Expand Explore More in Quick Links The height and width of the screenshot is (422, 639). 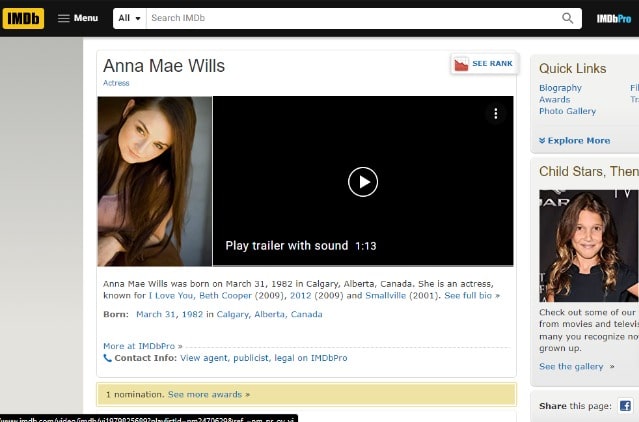tap(574, 141)
